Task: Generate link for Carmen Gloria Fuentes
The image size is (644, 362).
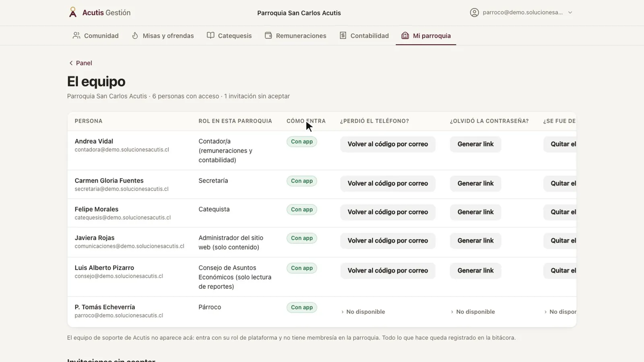Action: [475, 183]
